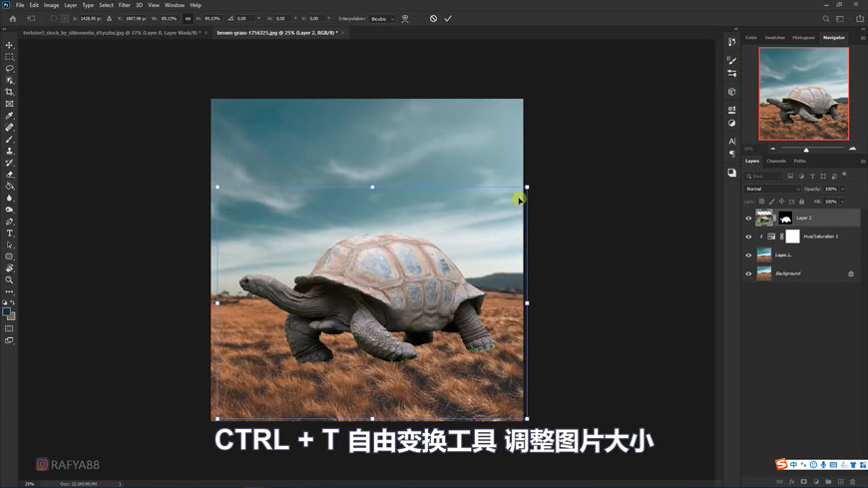
Task: Click the warp mode switch icon
Action: (405, 19)
